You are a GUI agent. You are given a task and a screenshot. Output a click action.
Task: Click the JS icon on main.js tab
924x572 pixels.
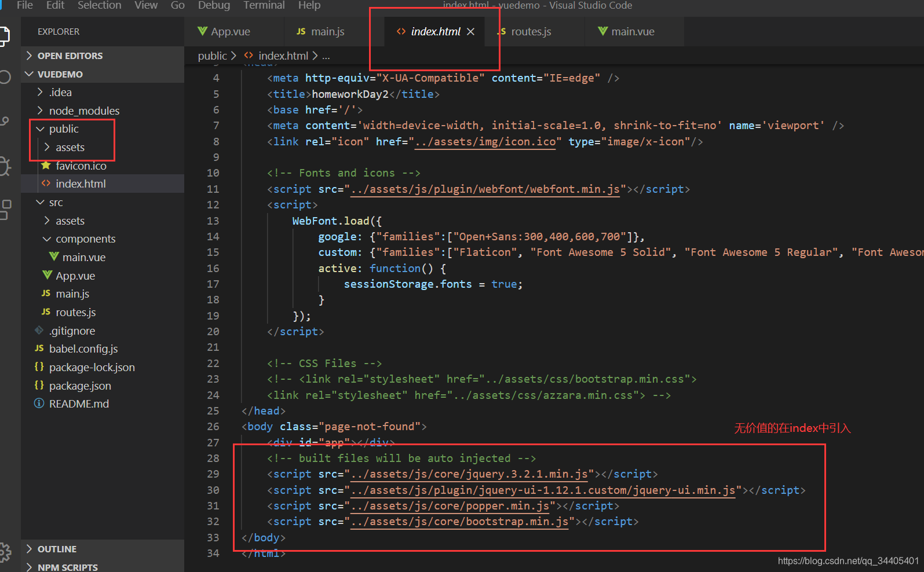(x=301, y=31)
